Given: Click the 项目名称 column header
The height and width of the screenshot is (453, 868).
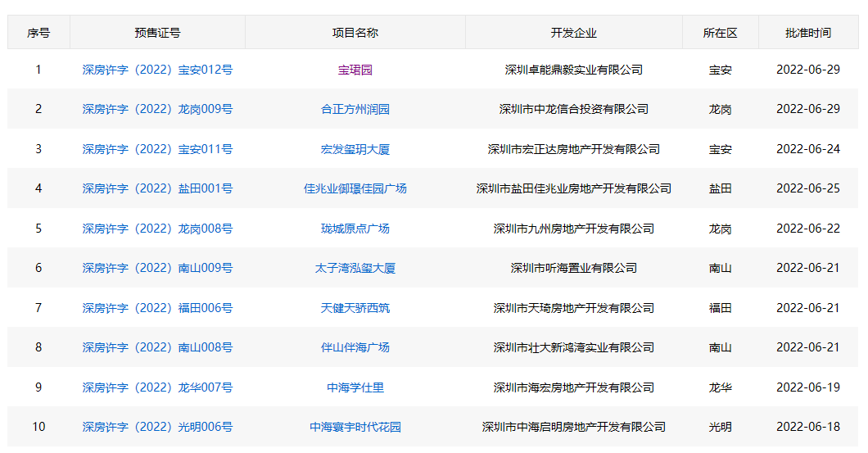Looking at the screenshot, I should [x=355, y=33].
